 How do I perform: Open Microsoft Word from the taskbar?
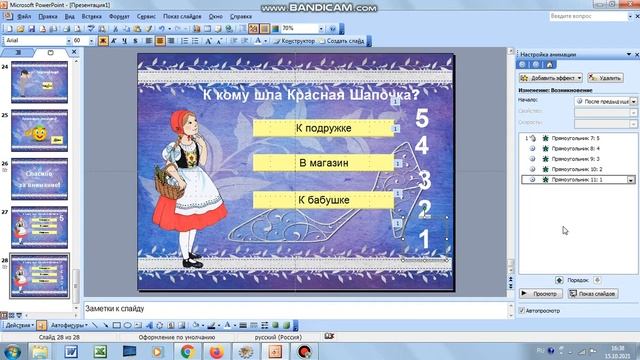[71, 351]
